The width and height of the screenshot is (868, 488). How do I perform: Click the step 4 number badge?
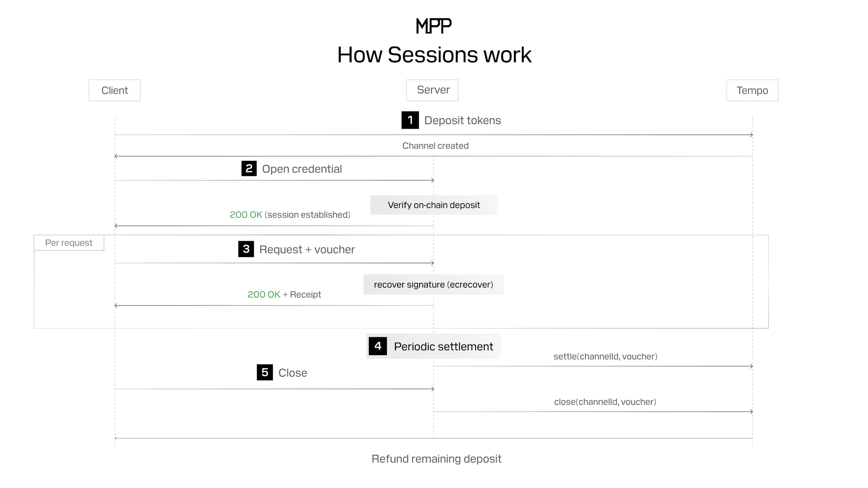[x=378, y=346]
